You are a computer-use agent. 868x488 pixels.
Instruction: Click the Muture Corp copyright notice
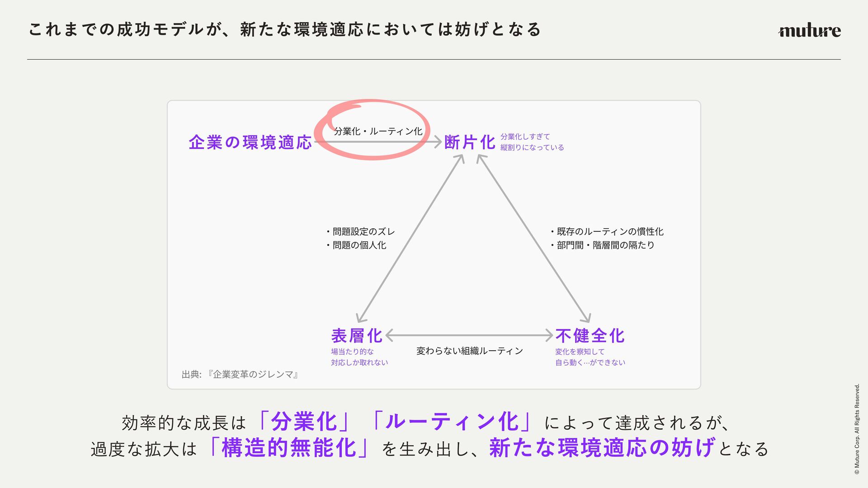[857, 429]
